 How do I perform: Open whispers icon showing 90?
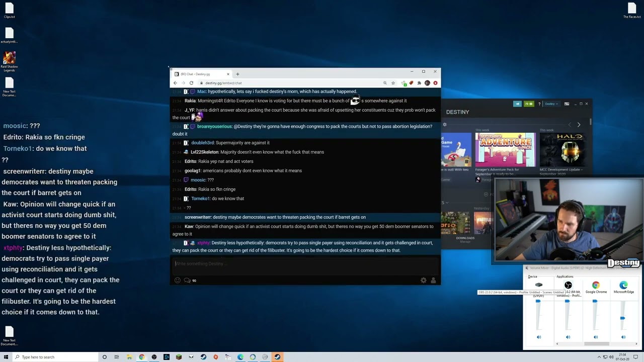point(190,281)
